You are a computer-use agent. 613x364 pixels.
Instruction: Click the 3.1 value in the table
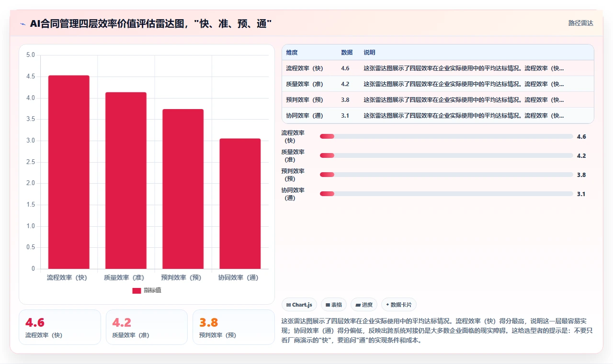345,116
